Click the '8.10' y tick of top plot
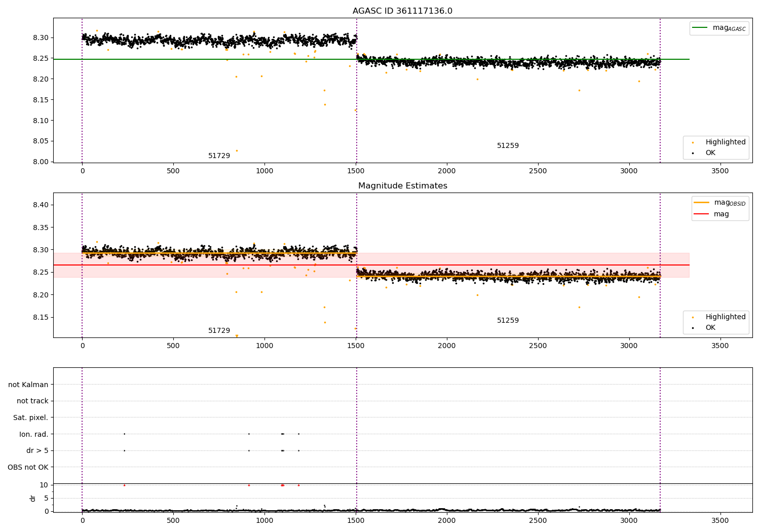This screenshot has height=532, width=760. 41,120
